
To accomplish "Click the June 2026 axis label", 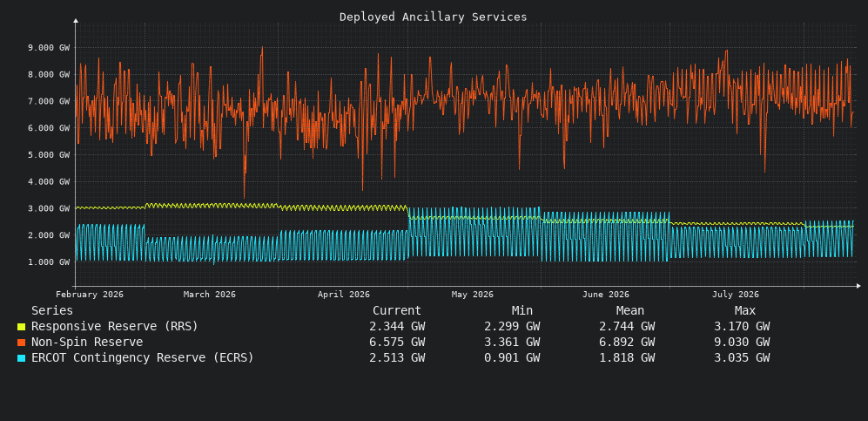I will coord(606,294).
